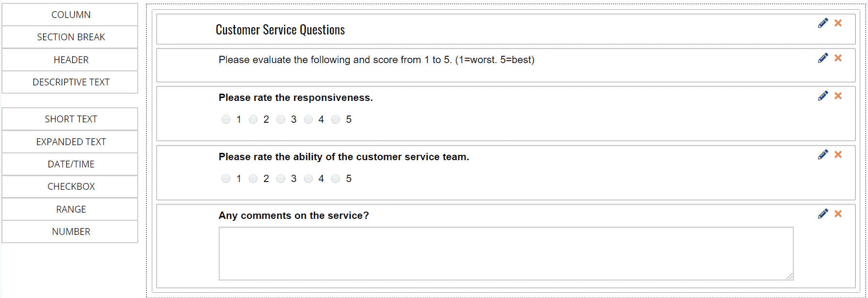Image resolution: width=868 pixels, height=298 pixels.
Task: Remove the descriptive text about scoring
Action: tap(838, 58)
